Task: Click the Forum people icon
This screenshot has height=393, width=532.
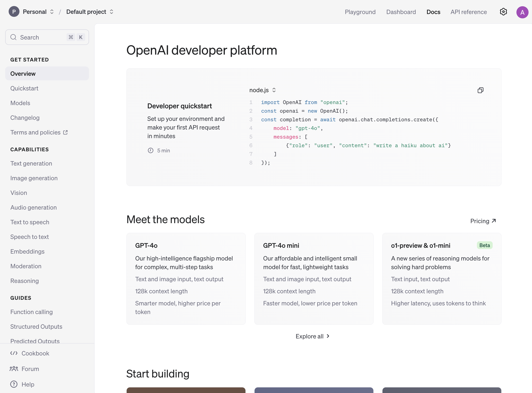Action: click(x=14, y=369)
